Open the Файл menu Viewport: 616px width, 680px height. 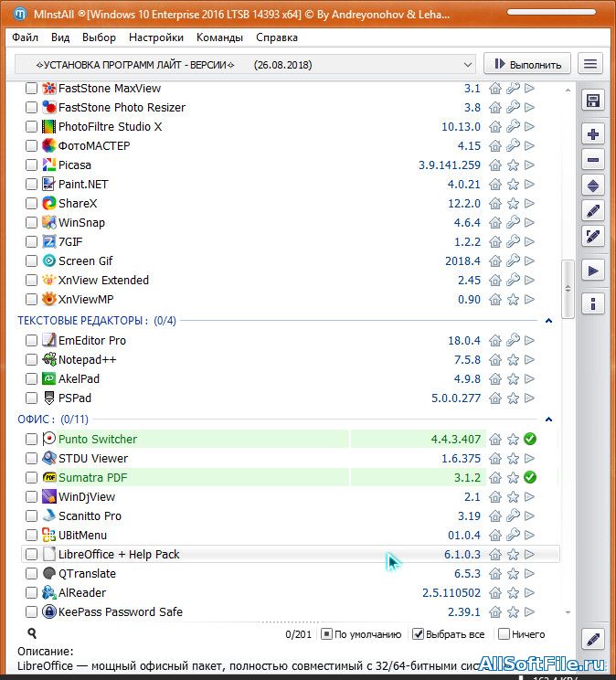(26, 37)
